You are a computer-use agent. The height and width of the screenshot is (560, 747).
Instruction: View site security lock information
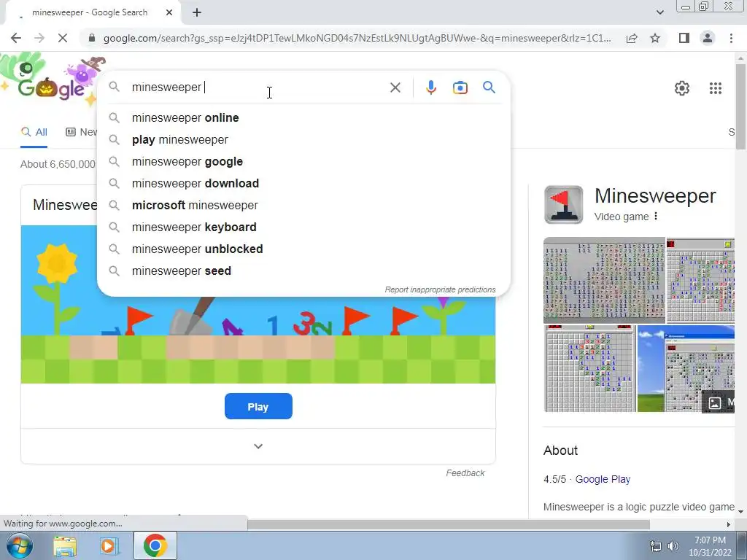pos(92,38)
